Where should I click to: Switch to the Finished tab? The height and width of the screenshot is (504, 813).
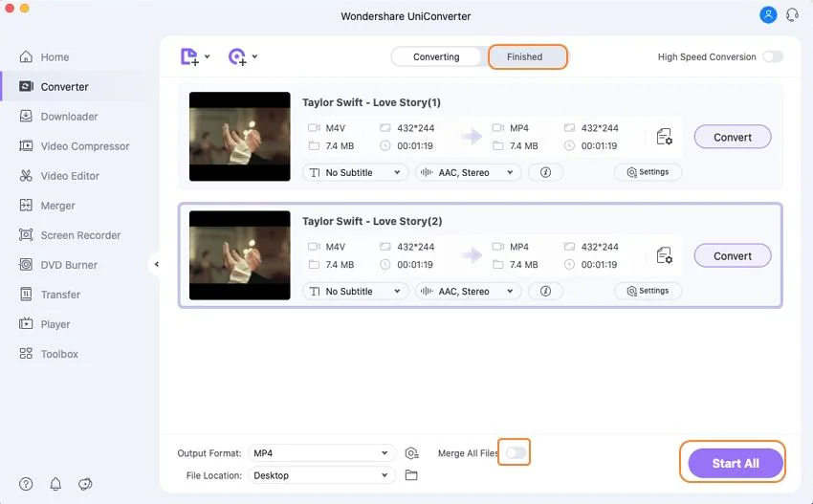click(x=524, y=57)
